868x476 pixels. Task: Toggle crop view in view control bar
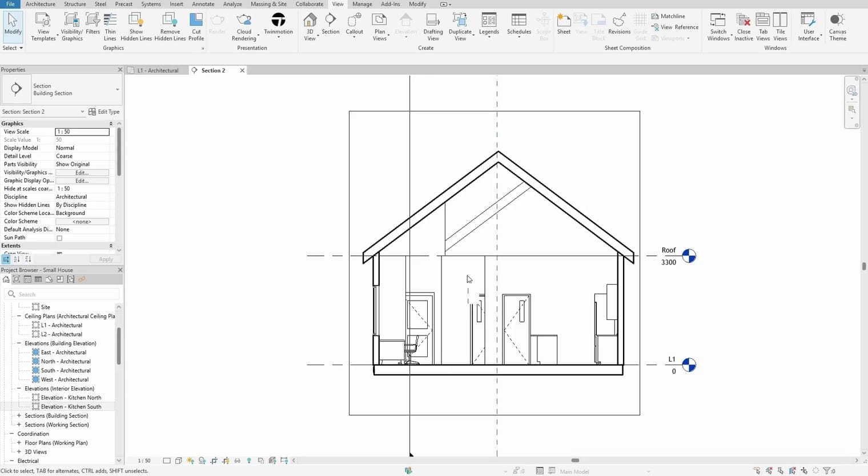click(214, 461)
